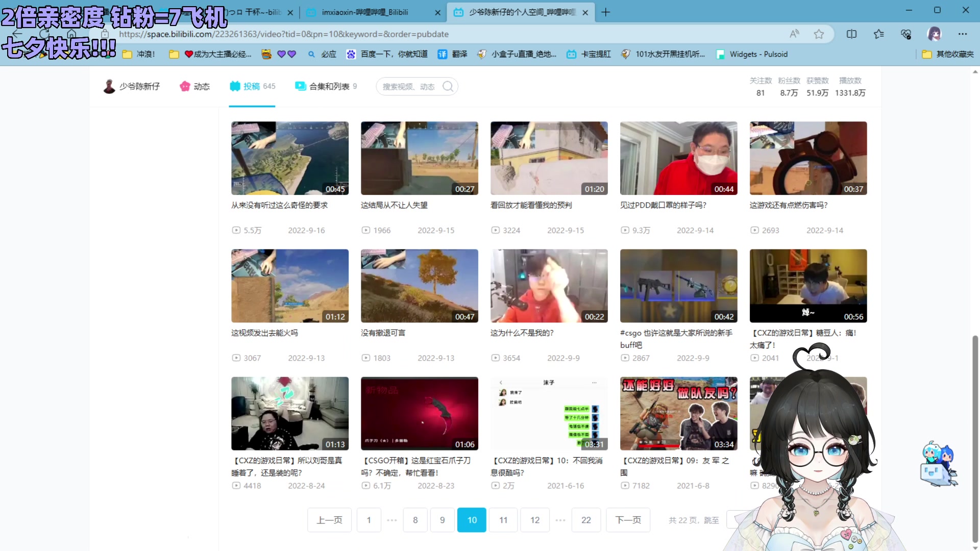
Task: Click the home icon in the toolbar
Action: pyautogui.click(x=72, y=34)
